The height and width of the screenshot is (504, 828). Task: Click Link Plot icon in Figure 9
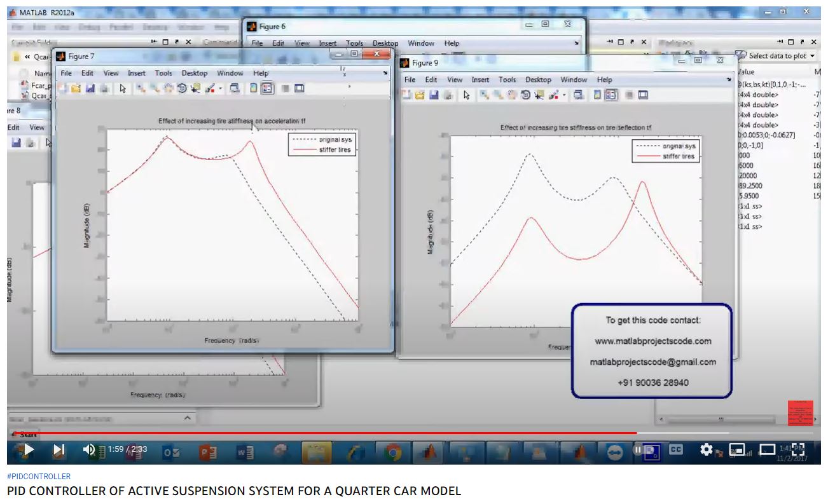coord(579,95)
